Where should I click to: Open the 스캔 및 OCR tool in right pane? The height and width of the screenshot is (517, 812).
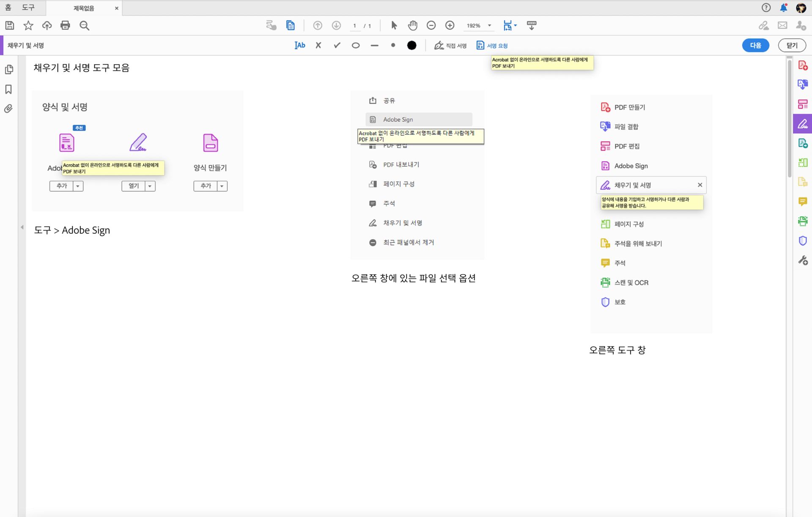point(631,282)
